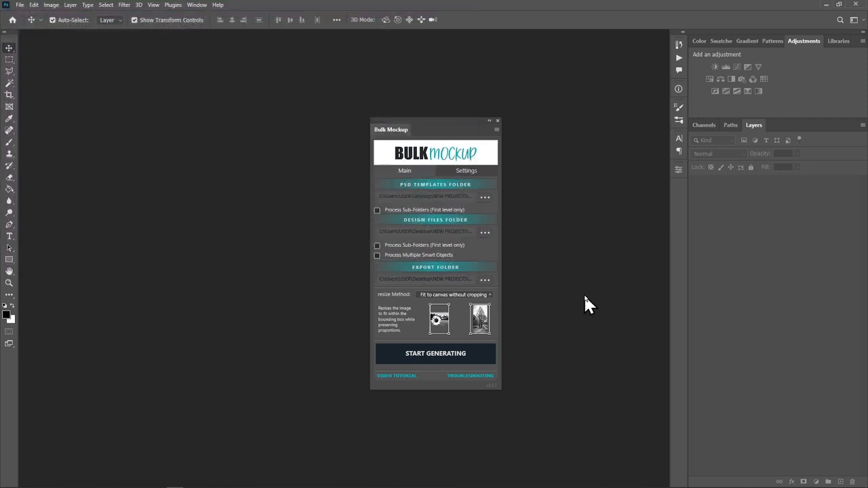Click the Design Files folder path field
Image resolution: width=868 pixels, height=488 pixels.
click(x=425, y=232)
